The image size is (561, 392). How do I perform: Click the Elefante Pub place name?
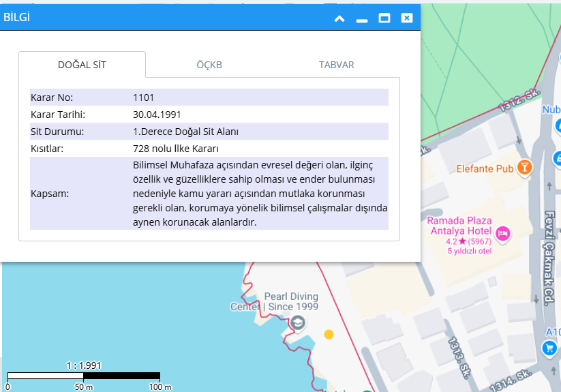[485, 168]
